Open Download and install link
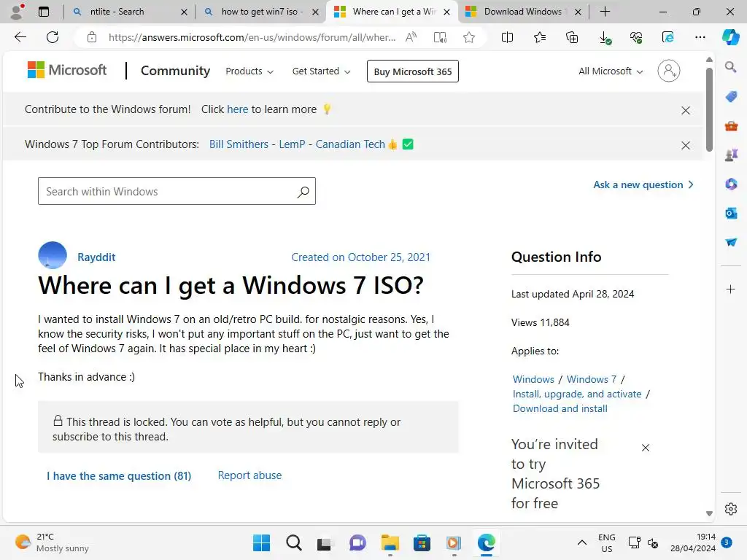The width and height of the screenshot is (747, 560). pos(560,408)
